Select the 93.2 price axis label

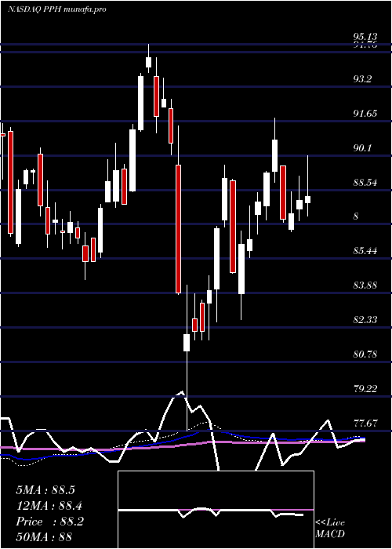(362, 79)
